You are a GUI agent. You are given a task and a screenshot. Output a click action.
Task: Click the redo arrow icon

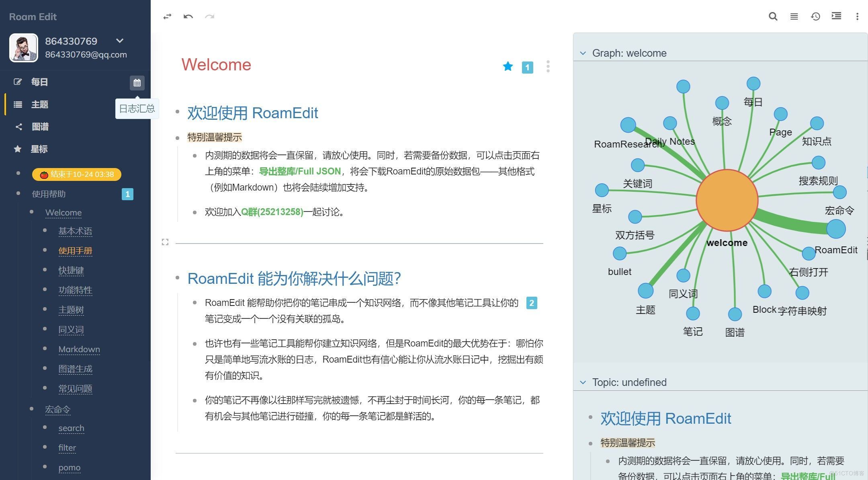pyautogui.click(x=209, y=16)
